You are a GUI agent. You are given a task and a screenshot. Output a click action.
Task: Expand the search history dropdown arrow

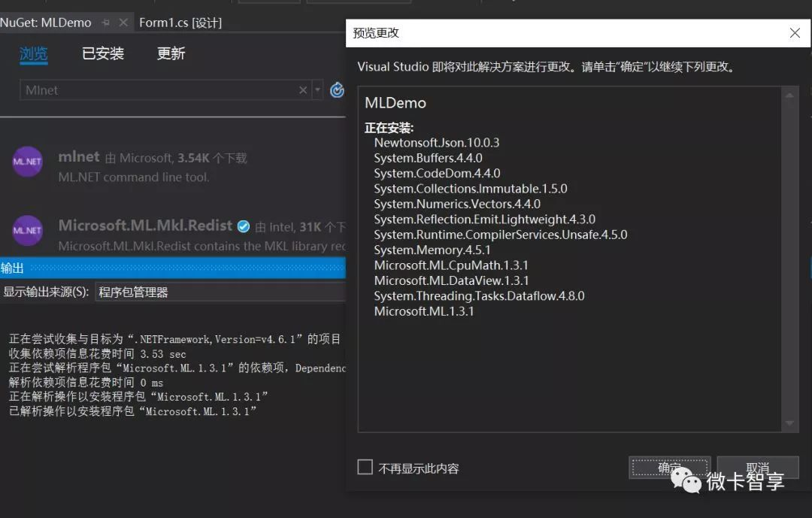click(x=317, y=90)
